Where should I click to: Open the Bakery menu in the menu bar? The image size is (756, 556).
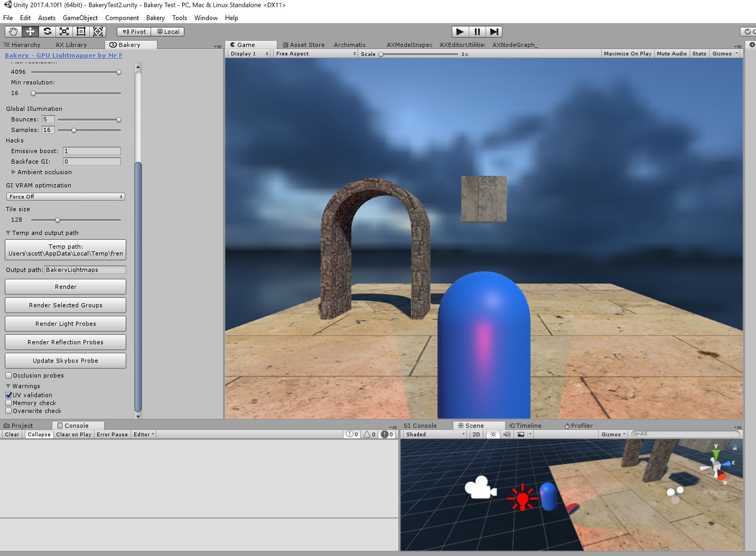(155, 17)
